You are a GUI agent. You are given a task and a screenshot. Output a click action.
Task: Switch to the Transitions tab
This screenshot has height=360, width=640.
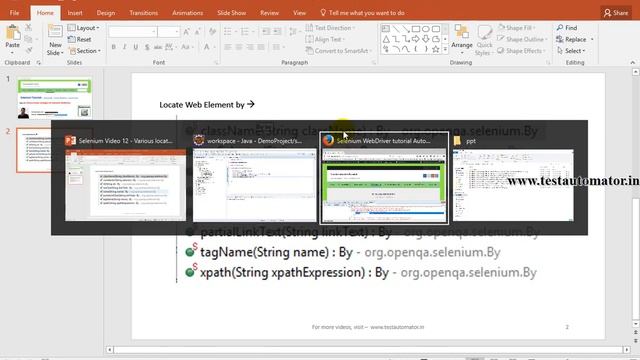coord(144,13)
